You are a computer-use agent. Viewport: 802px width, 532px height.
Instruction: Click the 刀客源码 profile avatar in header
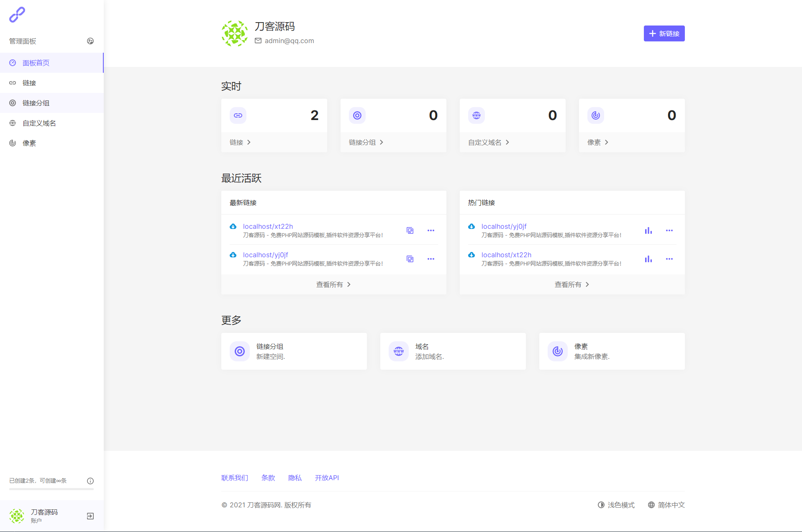pos(234,33)
